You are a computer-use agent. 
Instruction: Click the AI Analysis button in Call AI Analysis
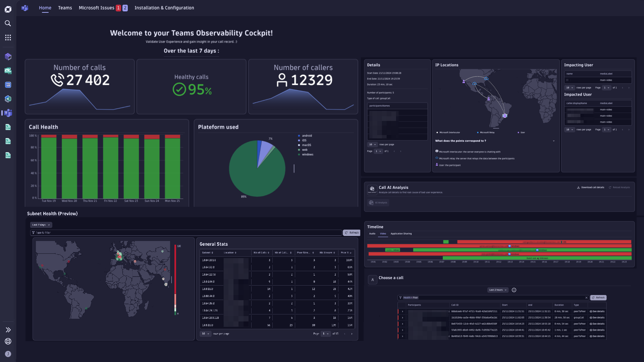(378, 202)
